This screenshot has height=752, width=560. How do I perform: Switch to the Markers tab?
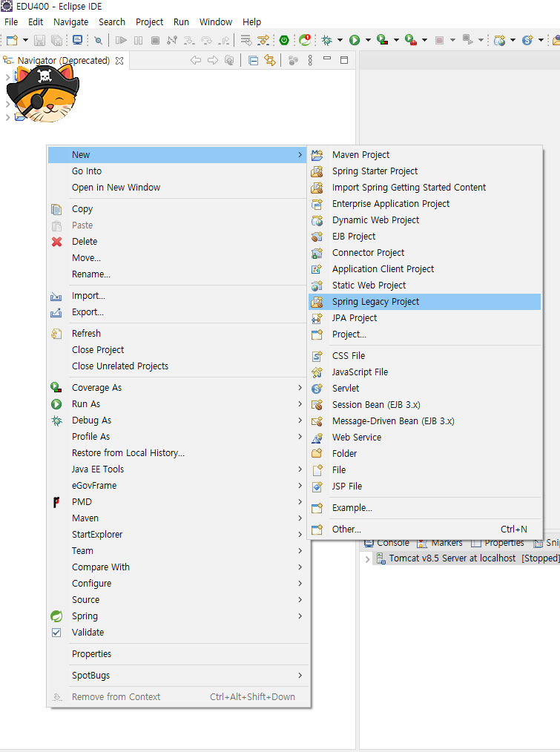(440, 543)
